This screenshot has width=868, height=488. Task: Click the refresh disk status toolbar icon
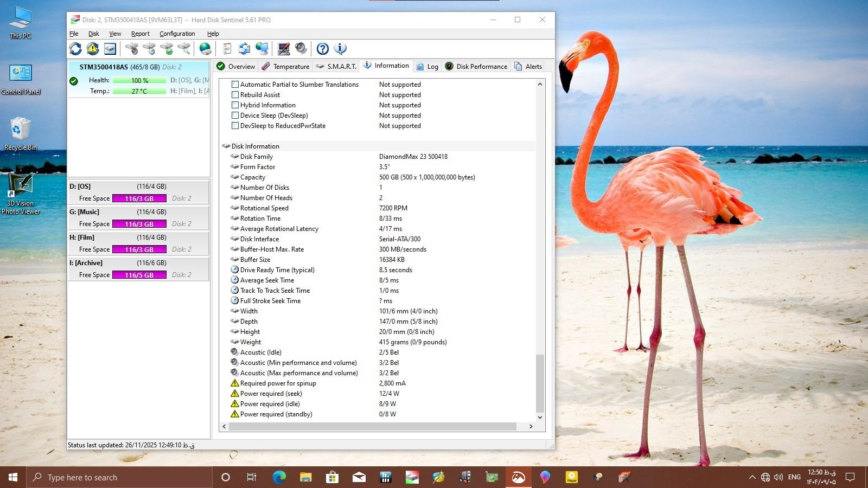click(75, 49)
